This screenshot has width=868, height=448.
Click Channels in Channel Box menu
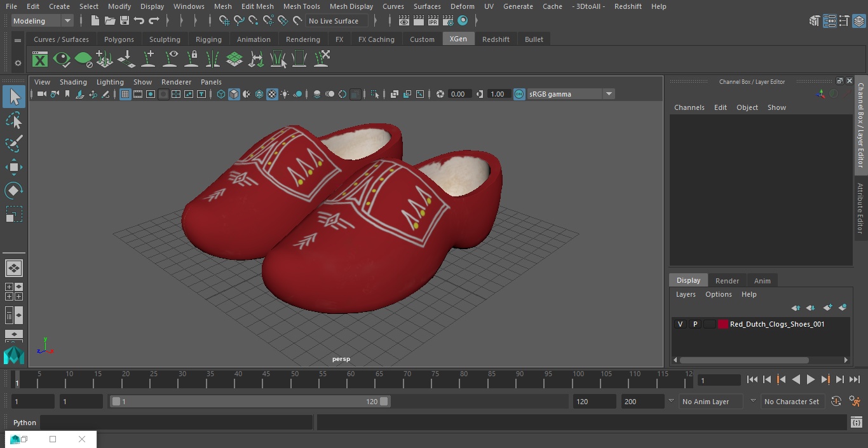689,107
